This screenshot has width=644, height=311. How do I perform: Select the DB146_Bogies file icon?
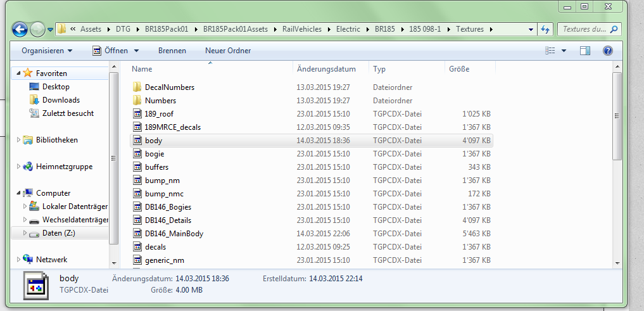click(x=137, y=206)
